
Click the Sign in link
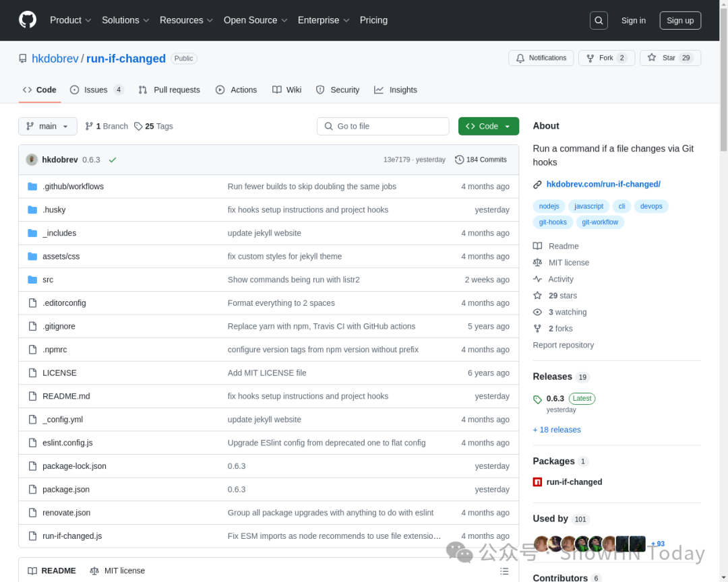coord(633,20)
